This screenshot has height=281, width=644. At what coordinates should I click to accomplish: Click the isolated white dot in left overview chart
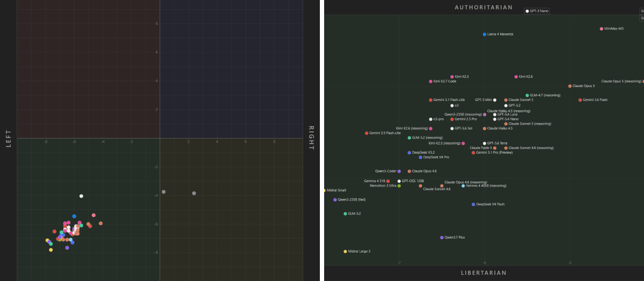coord(81,196)
